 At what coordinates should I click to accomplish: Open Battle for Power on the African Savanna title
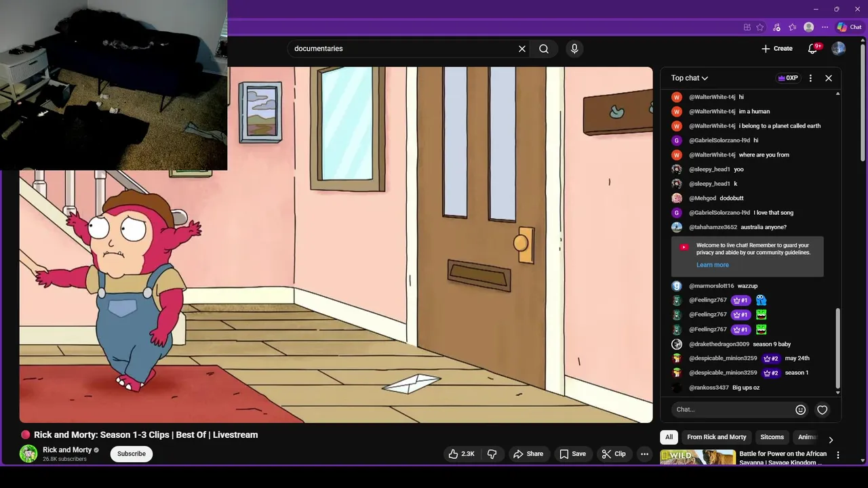(x=783, y=458)
